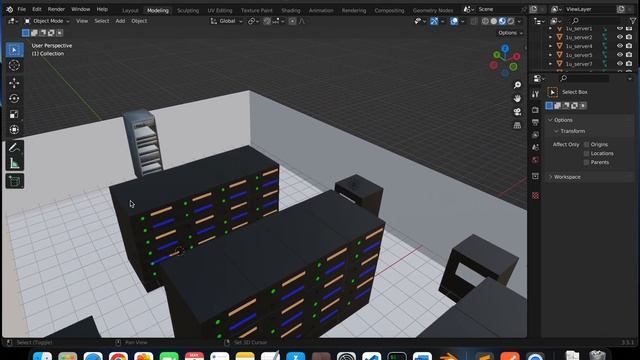Click the outliner search field
This screenshot has width=640, height=360.
[597, 21]
